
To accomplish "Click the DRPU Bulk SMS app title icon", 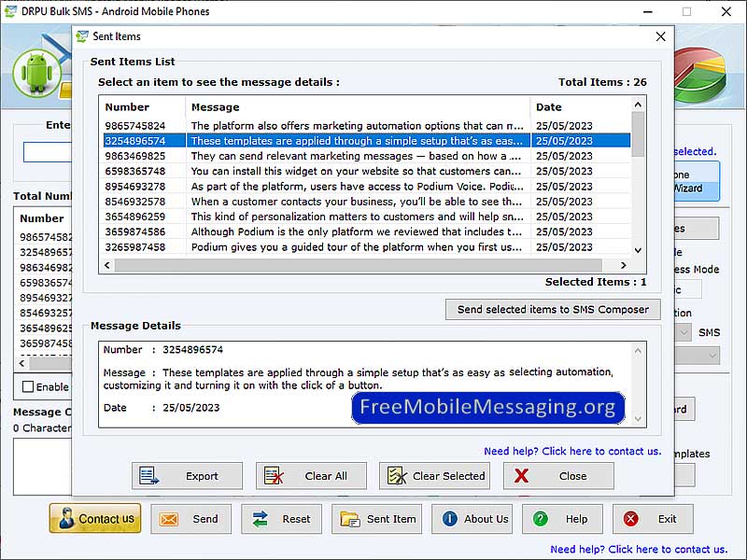I will pos(10,11).
